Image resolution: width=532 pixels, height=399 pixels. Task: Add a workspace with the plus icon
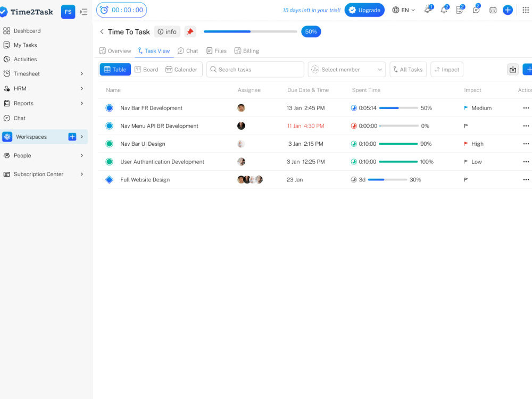point(72,137)
